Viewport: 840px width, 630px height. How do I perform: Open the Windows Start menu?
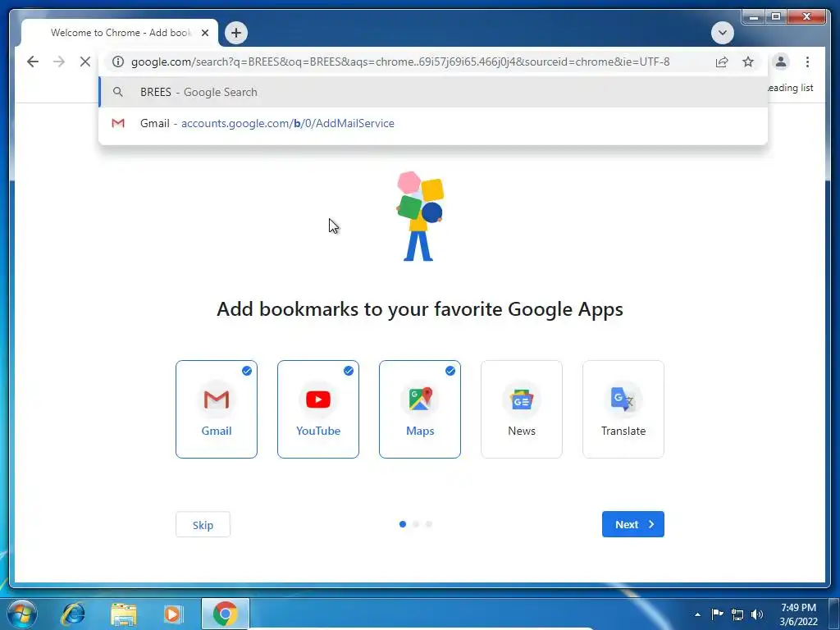[22, 614]
